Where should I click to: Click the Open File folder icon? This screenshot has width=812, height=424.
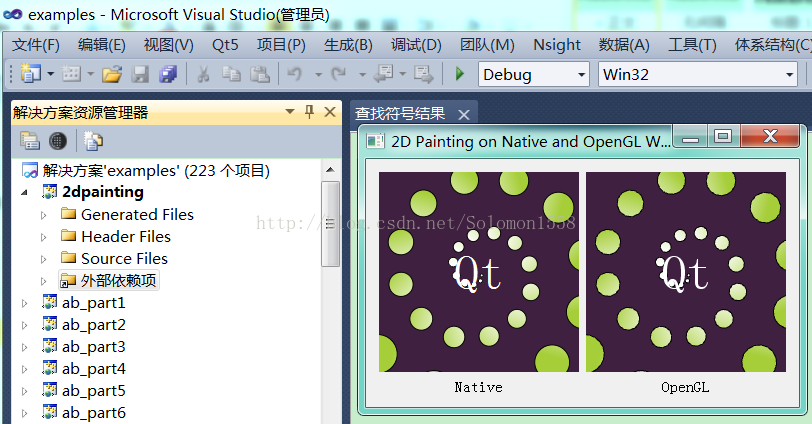pos(111,75)
